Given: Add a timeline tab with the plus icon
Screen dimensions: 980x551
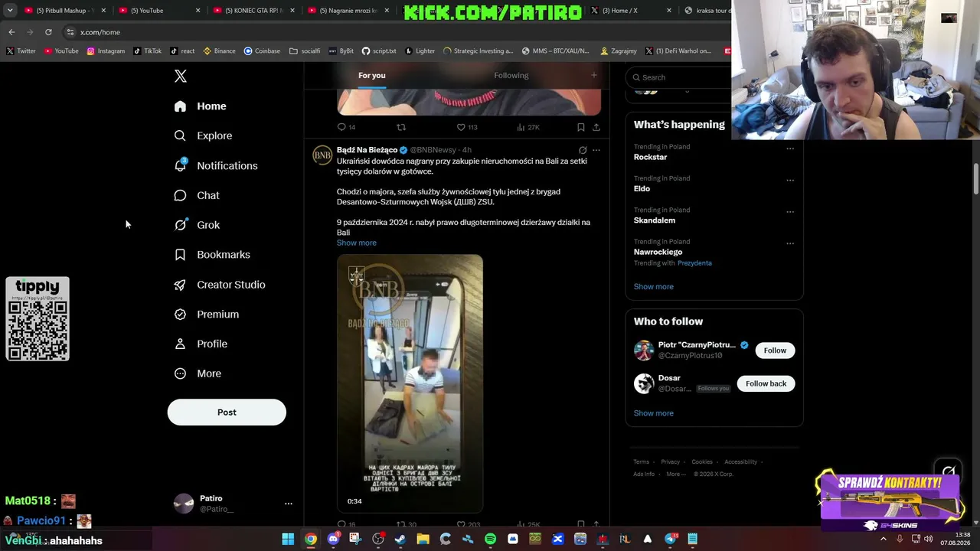Looking at the screenshot, I should (593, 75).
